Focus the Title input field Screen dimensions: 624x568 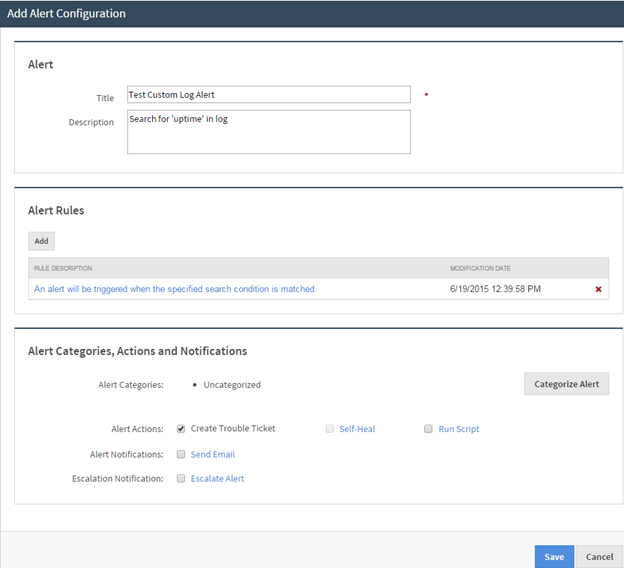(269, 95)
